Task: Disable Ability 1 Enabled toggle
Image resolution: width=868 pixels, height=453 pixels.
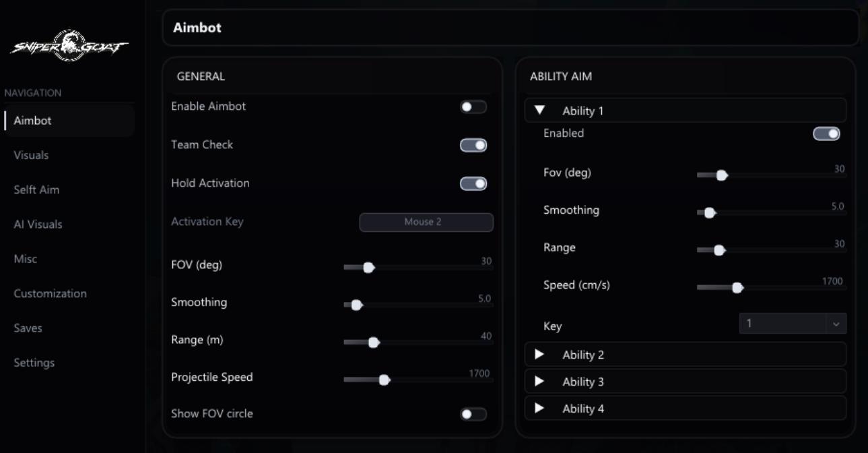Action: pyautogui.click(x=826, y=133)
